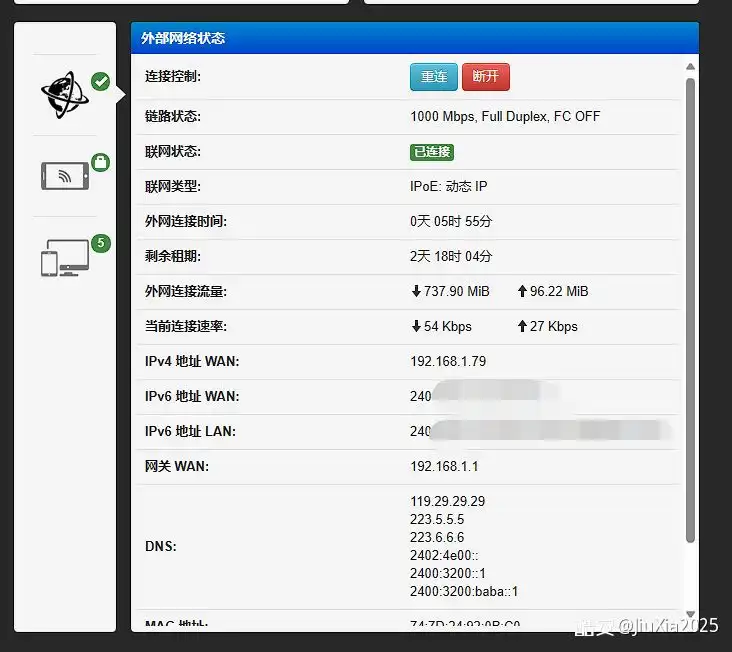Click the scrollbar down arrow

pyautogui.click(x=690, y=614)
